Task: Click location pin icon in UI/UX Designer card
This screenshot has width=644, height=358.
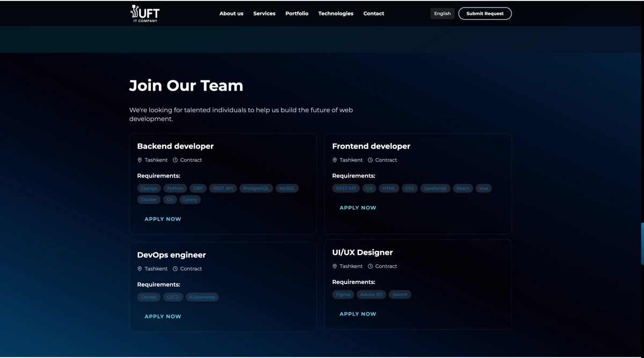Action: tap(335, 266)
